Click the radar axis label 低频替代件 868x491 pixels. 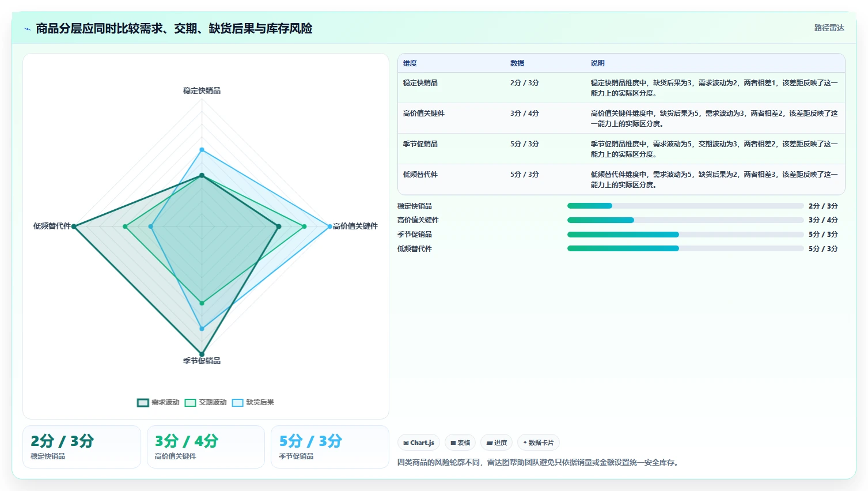pyautogui.click(x=52, y=226)
